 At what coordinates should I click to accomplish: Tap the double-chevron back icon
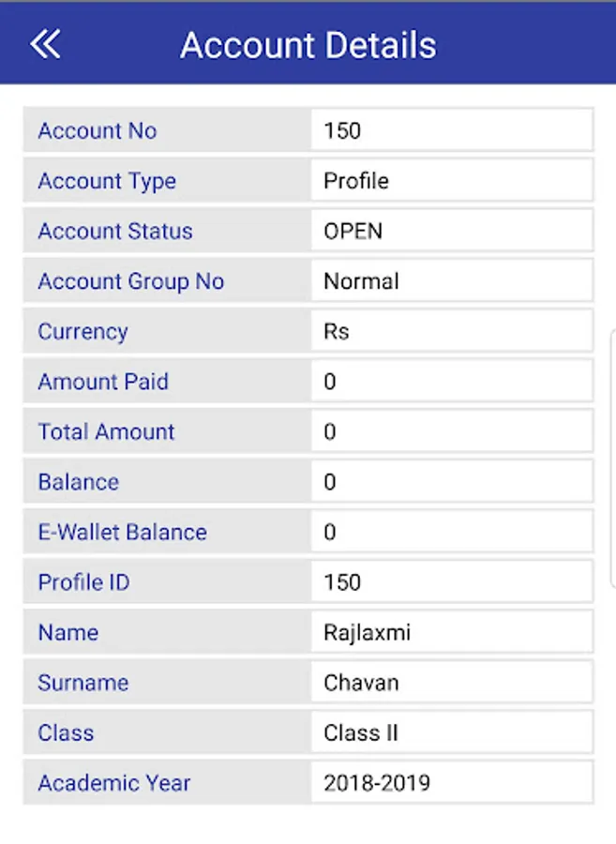tap(45, 44)
